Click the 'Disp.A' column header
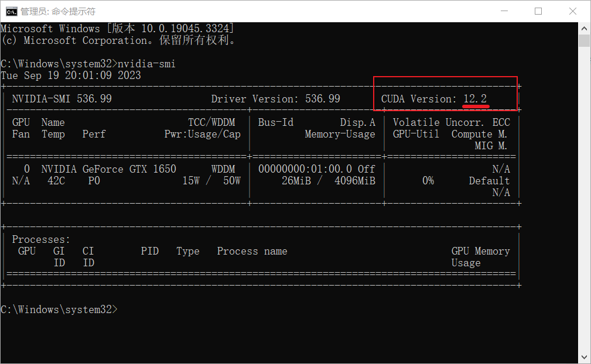The width and height of the screenshot is (591, 364). (x=358, y=122)
